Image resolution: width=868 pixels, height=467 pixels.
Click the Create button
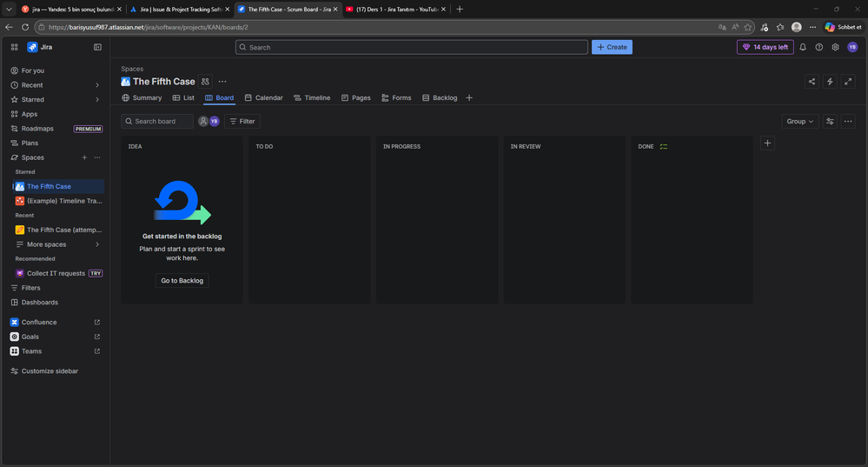click(x=612, y=47)
